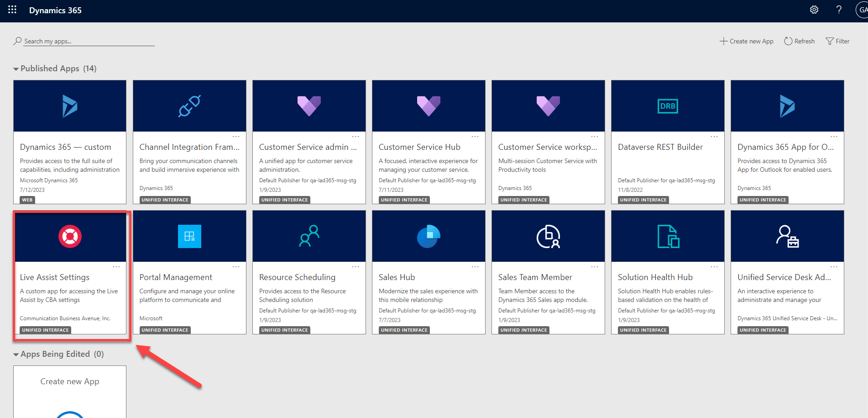Open the app launcher waffle menu
The height and width of the screenshot is (418, 868).
coord(12,10)
